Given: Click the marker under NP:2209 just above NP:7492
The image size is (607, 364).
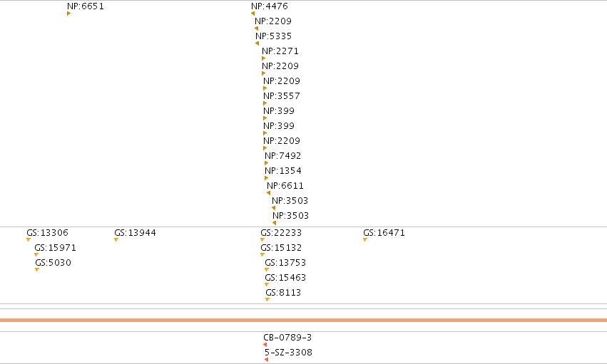Looking at the screenshot, I should [265, 148].
